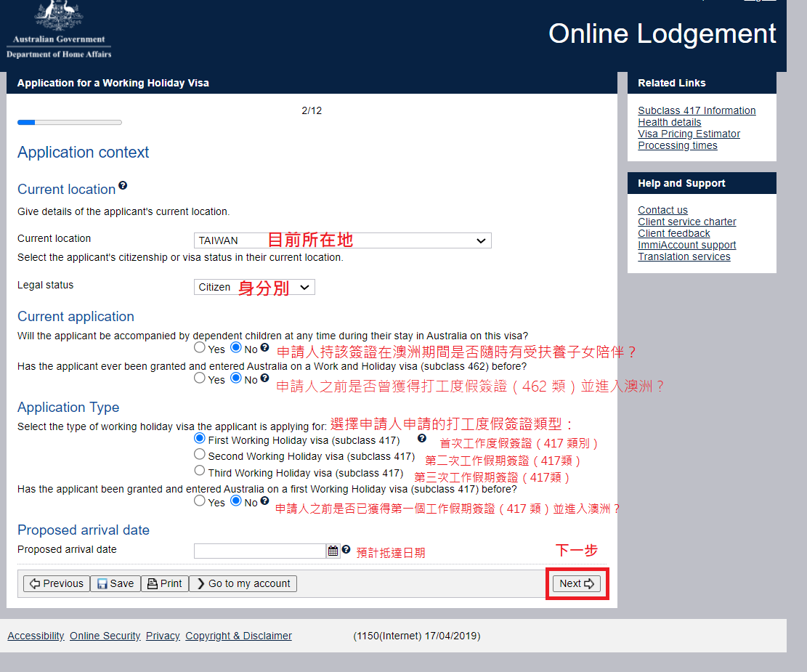Screen dimensions: 807x672
Task: Click the Next button
Action: tap(577, 583)
